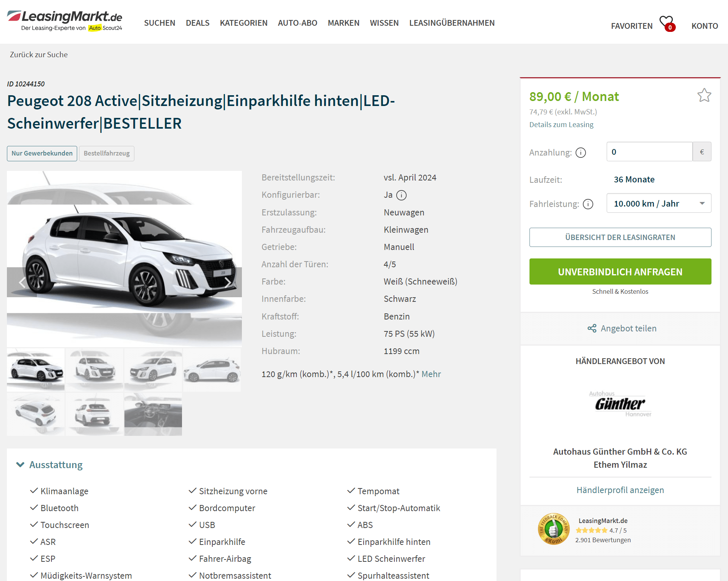
Task: Open the eKomi feedback badge
Action: pyautogui.click(x=553, y=529)
